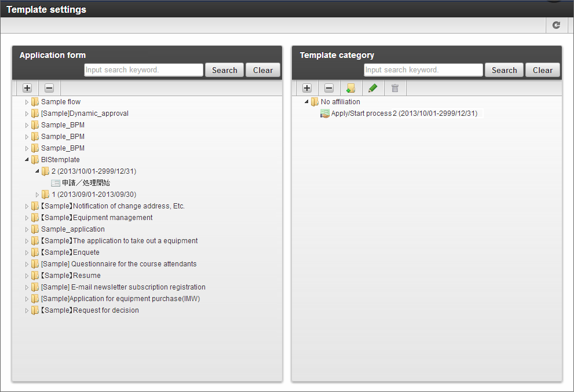Select the BIStemplate label

click(60, 160)
